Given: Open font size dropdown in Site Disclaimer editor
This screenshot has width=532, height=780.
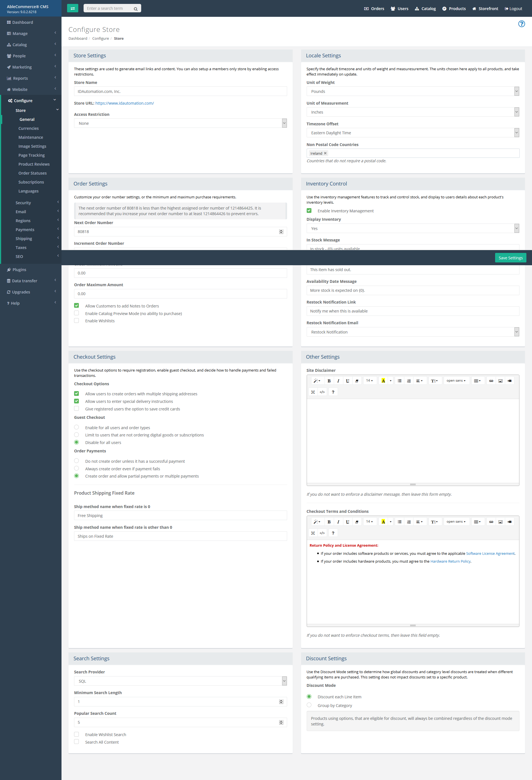Looking at the screenshot, I should point(370,380).
